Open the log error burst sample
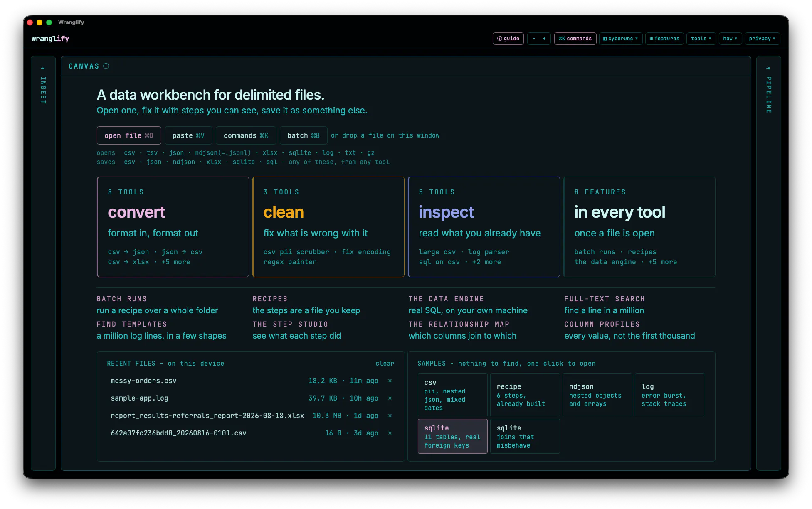The height and width of the screenshot is (509, 812). coord(669,395)
